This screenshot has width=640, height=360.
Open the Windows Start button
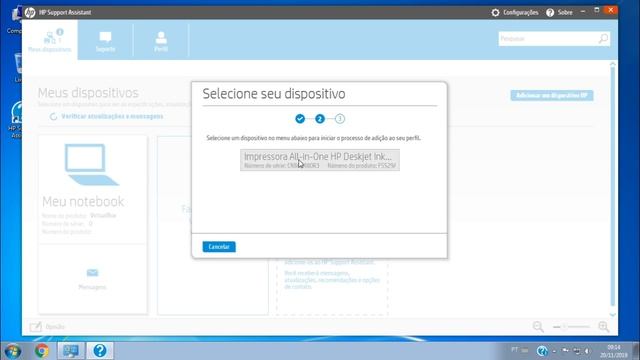pyautogui.click(x=13, y=351)
